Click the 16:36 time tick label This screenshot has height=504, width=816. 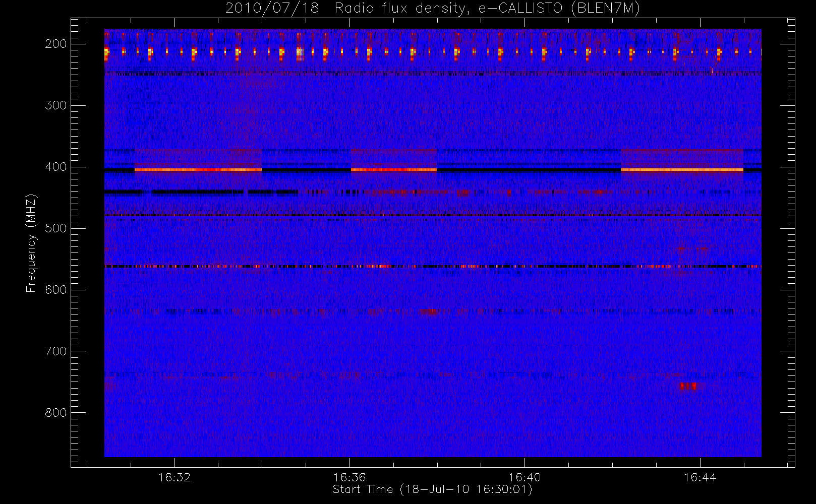tap(349, 477)
